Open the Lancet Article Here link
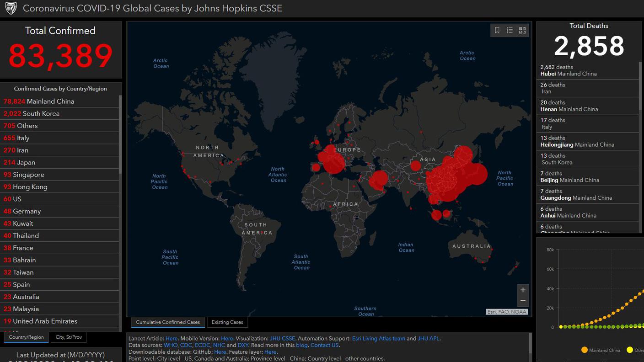This screenshot has width=644, height=362. [x=172, y=339]
